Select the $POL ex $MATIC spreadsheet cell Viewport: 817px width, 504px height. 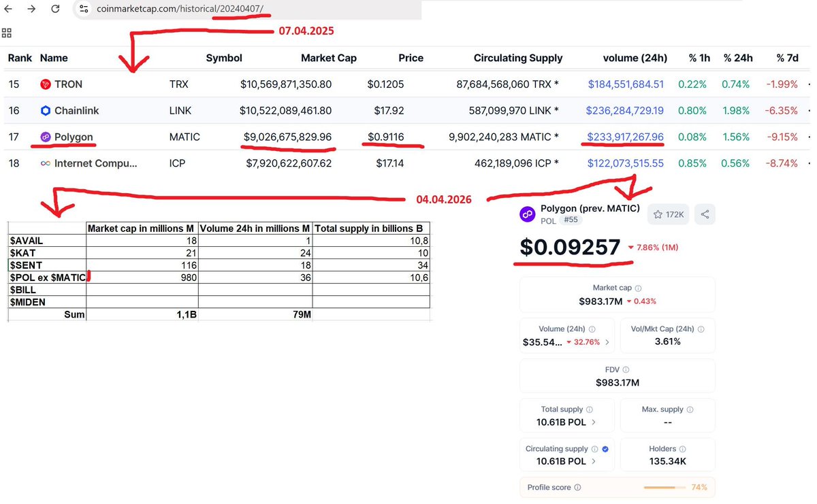click(x=47, y=277)
